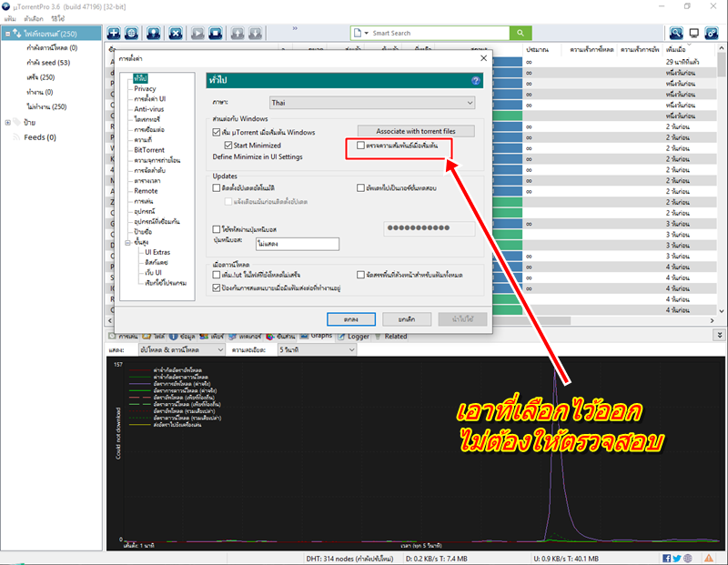Click the globe icon in status bar

coord(688,559)
